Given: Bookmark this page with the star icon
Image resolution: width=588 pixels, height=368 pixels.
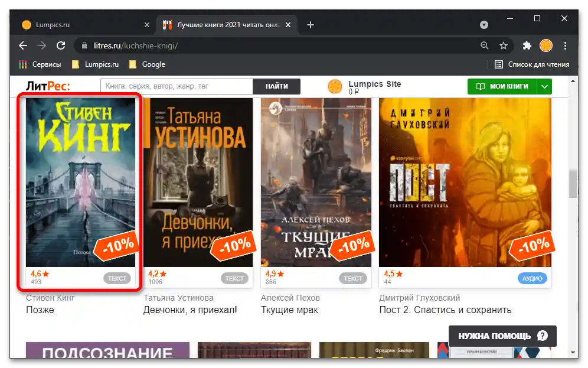Looking at the screenshot, I should click(503, 45).
